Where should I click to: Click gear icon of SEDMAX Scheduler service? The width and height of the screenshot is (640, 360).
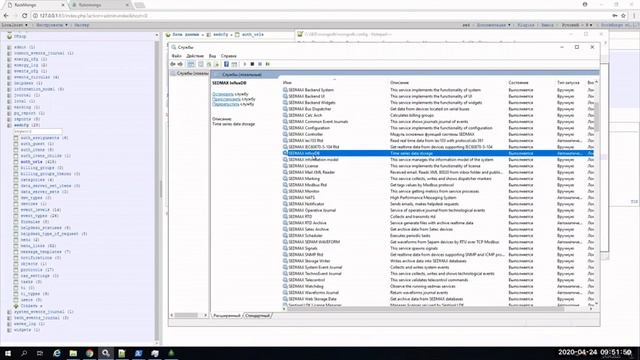coord(285,236)
